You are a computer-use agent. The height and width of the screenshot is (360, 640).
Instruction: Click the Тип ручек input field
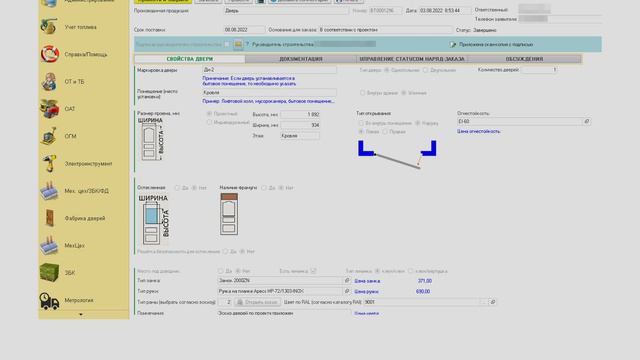pos(280,291)
